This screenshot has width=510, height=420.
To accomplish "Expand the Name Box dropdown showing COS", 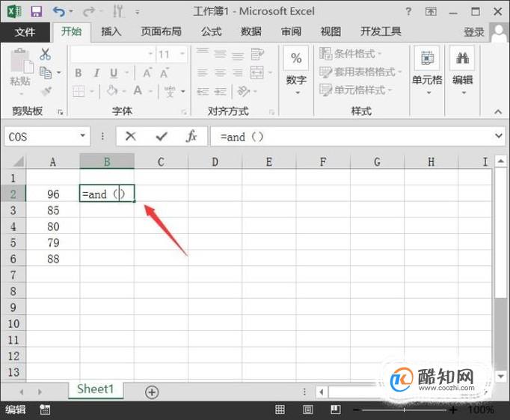I will click(x=82, y=135).
